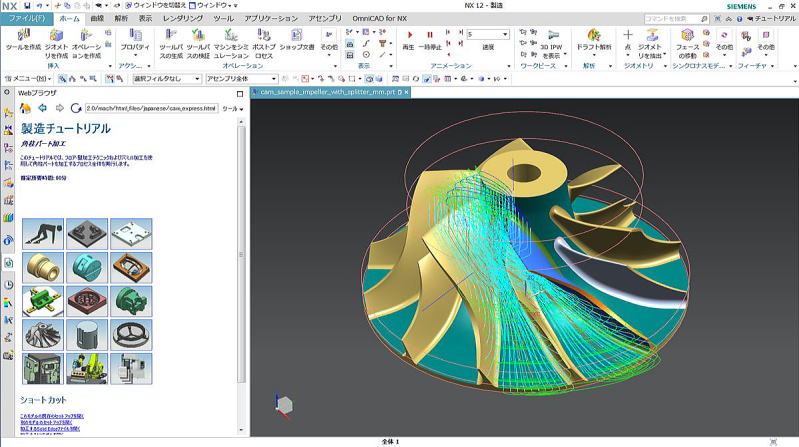Click Switch Window (ウィンドウを切替え) button
Screen dimensions: 799x447
click(155, 6)
